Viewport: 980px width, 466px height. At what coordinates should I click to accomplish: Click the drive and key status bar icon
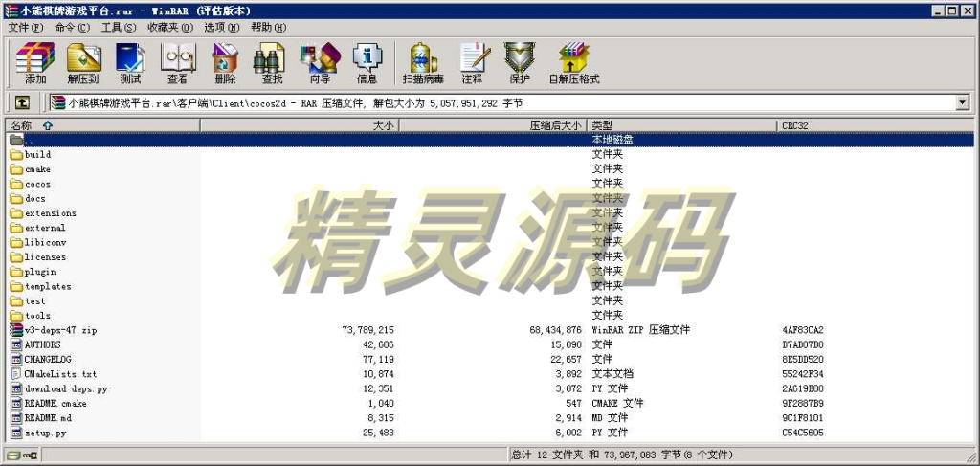click(x=22, y=455)
